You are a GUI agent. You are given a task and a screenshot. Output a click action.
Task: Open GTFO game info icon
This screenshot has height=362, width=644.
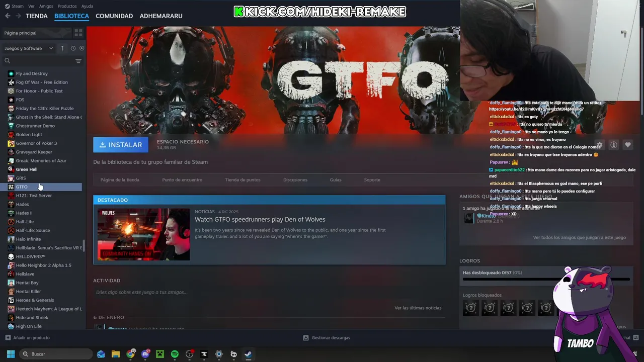[x=614, y=145]
